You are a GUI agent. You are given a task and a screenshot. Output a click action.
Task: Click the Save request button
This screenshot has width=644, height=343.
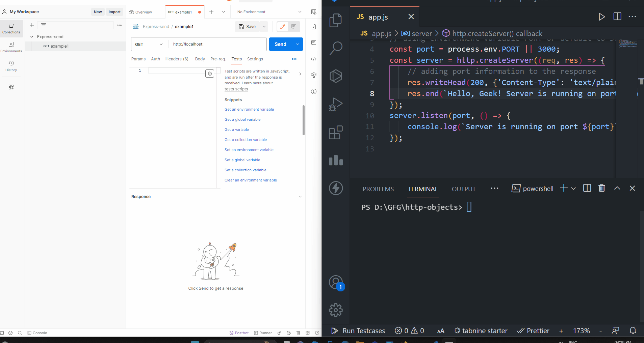[x=247, y=27]
